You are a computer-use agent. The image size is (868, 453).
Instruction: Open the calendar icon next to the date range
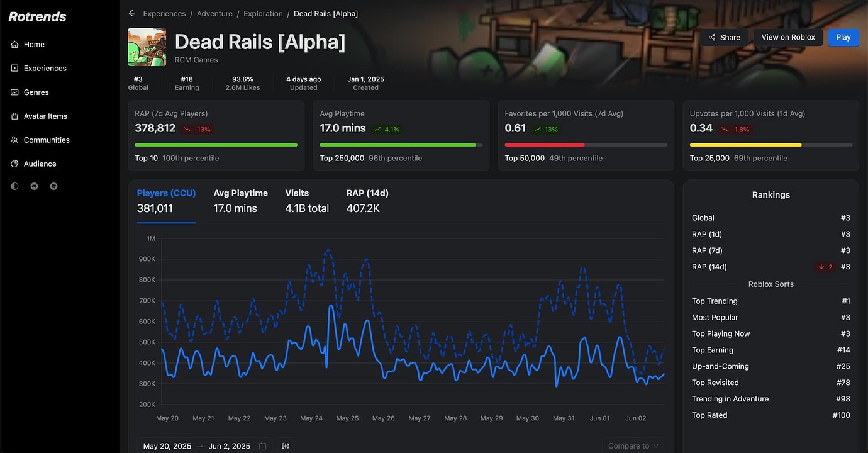click(x=262, y=445)
